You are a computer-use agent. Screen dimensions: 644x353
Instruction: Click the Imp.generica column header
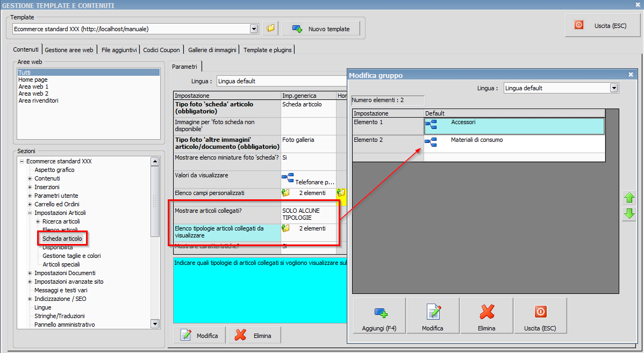point(309,96)
